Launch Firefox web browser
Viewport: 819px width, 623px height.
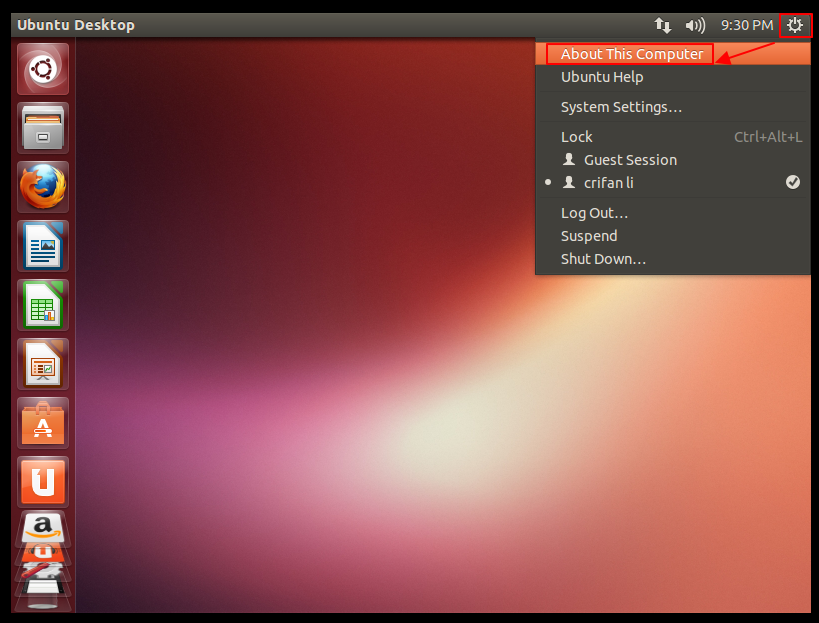tap(43, 187)
